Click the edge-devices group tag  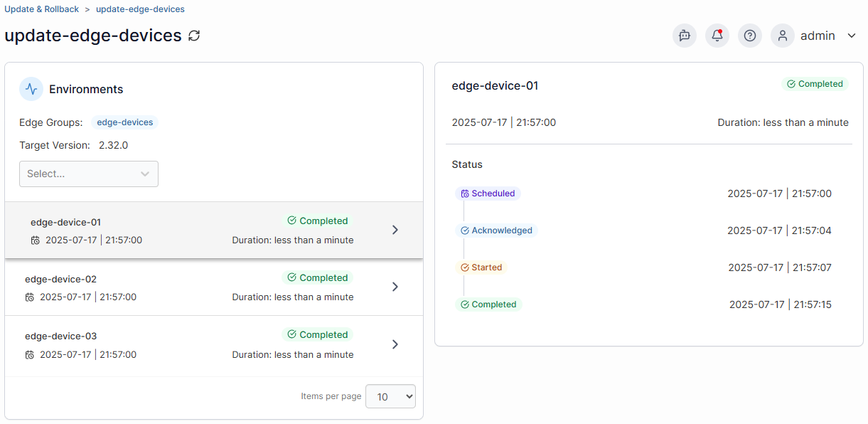pyautogui.click(x=125, y=122)
